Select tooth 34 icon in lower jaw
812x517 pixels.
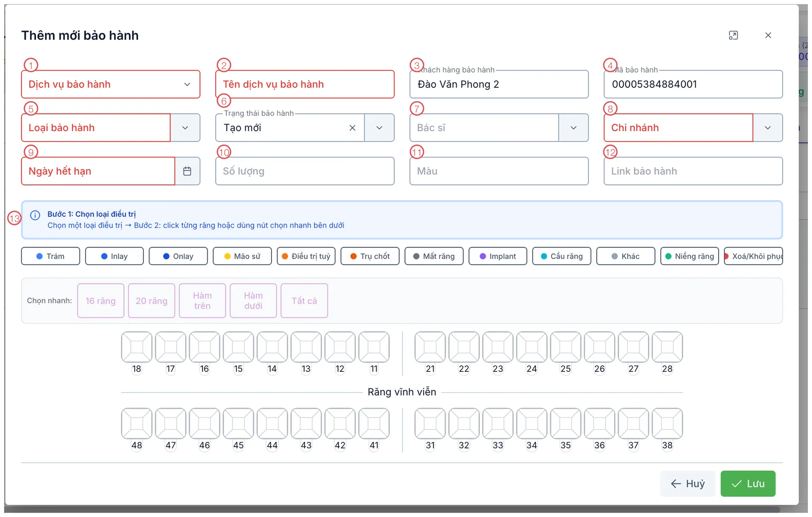pos(532,424)
